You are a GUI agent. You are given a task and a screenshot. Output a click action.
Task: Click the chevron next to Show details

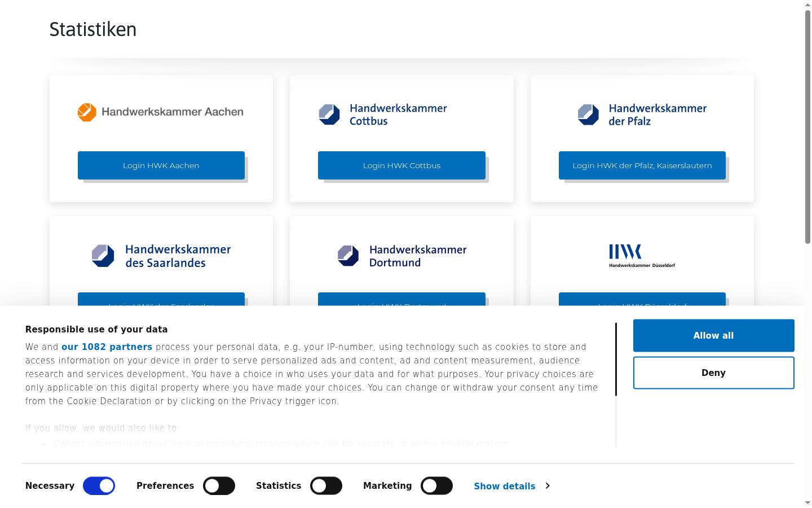point(548,486)
